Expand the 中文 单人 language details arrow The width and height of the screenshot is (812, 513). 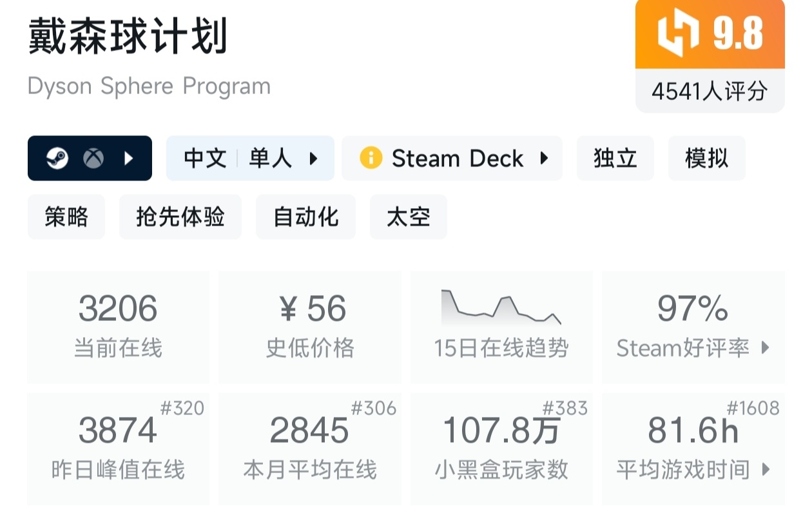(x=314, y=158)
